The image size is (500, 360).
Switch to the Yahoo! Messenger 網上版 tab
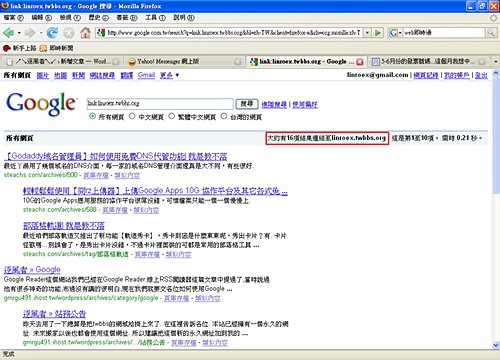pos(183,62)
